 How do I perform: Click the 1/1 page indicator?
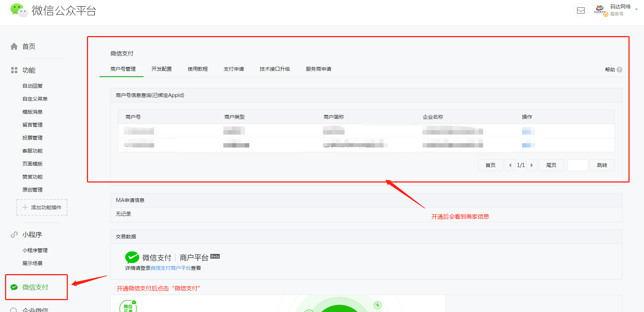(521, 165)
